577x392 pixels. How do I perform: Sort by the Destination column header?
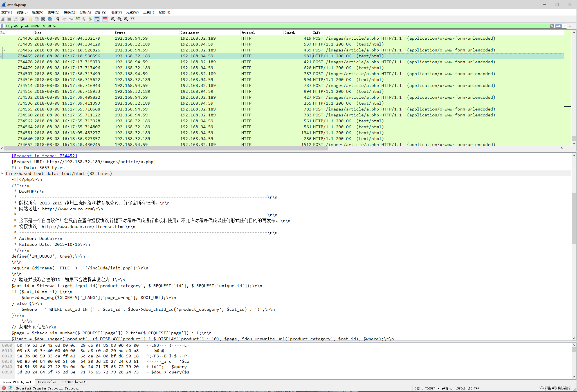(210, 33)
